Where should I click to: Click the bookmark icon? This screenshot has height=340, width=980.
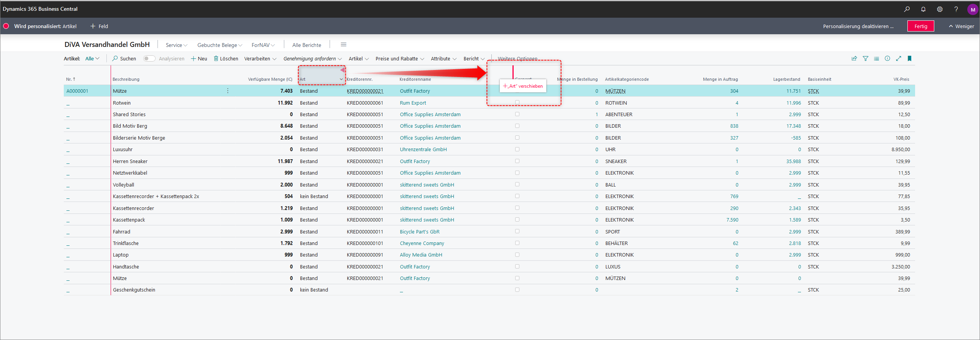909,58
